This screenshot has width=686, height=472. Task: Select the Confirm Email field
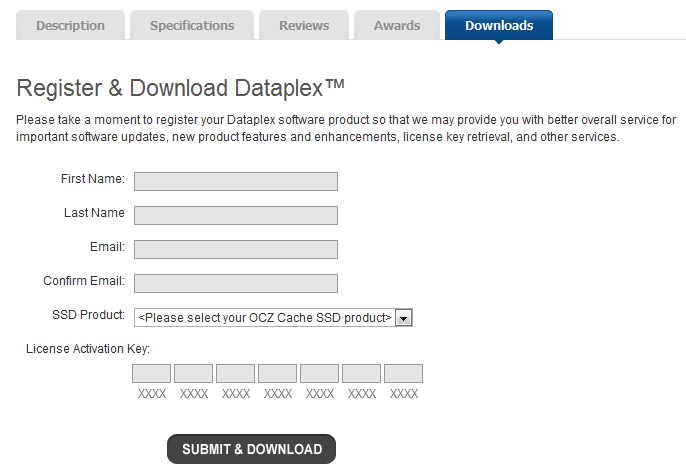click(236, 283)
